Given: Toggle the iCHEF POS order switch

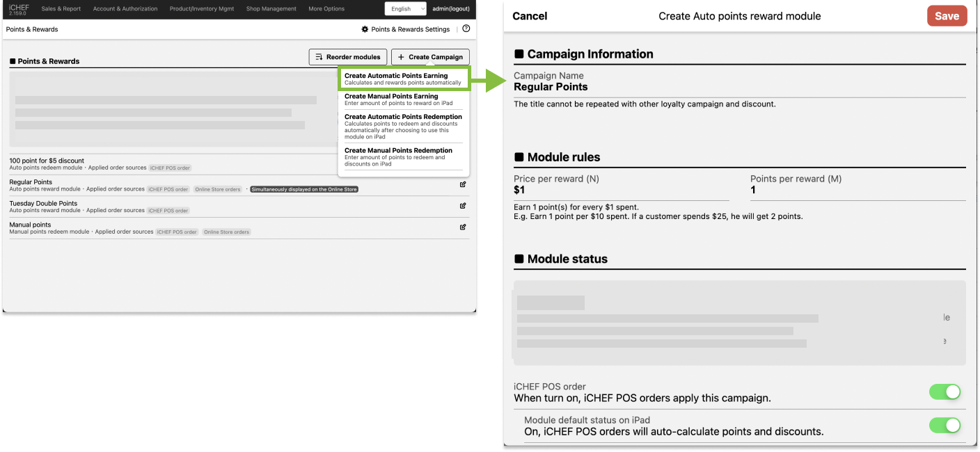Looking at the screenshot, I should click(945, 392).
